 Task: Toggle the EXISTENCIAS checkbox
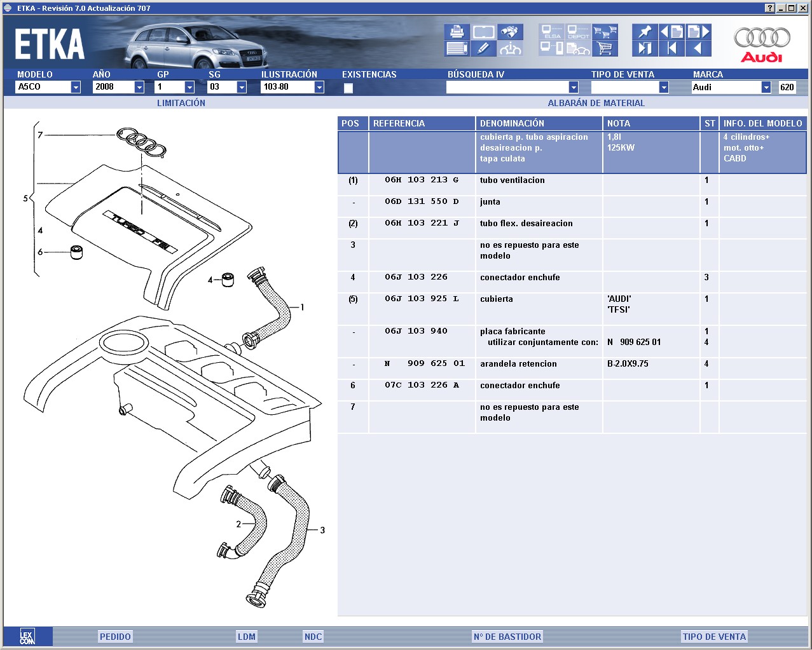tap(348, 88)
